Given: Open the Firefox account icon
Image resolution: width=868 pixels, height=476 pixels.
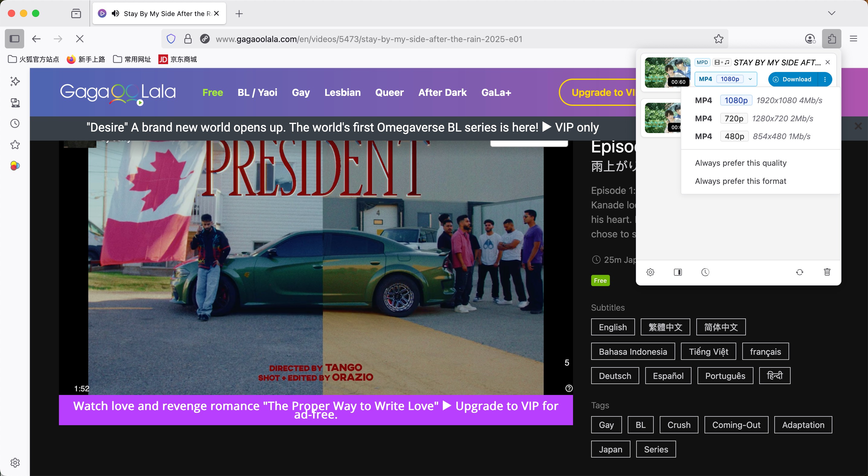Looking at the screenshot, I should [x=810, y=39].
